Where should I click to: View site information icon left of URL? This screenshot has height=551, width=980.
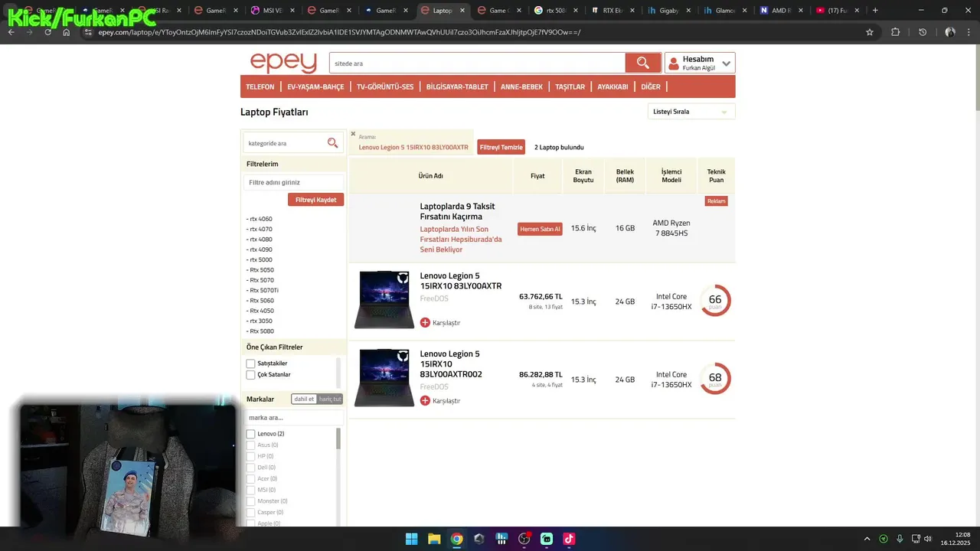tap(88, 32)
